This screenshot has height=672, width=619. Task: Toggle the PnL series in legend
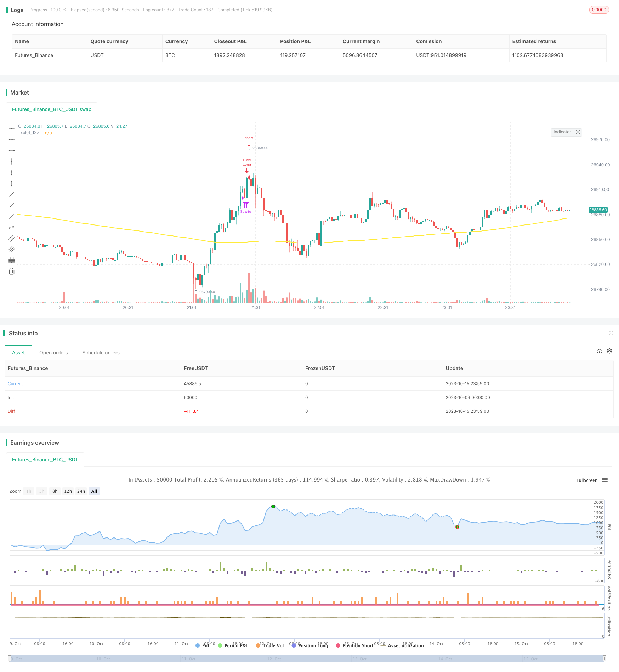coord(203,645)
